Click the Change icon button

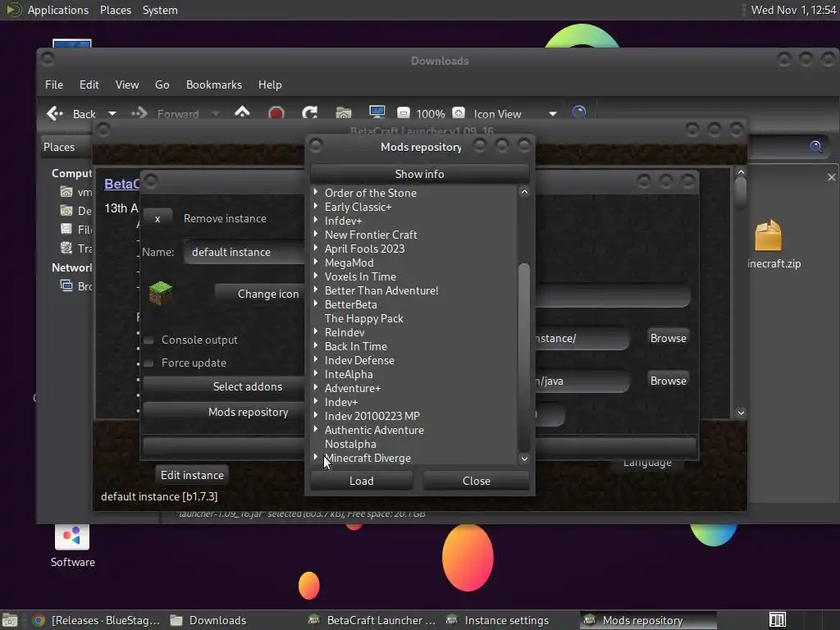point(260,294)
